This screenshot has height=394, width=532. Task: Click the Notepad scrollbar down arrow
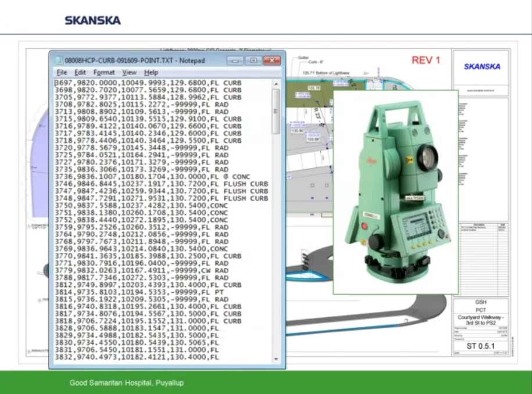coord(276,359)
